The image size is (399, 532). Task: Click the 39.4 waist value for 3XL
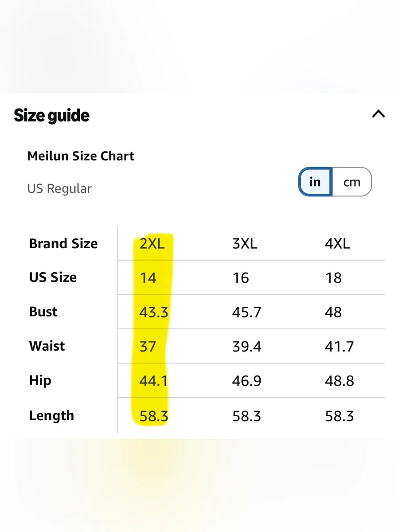246,346
